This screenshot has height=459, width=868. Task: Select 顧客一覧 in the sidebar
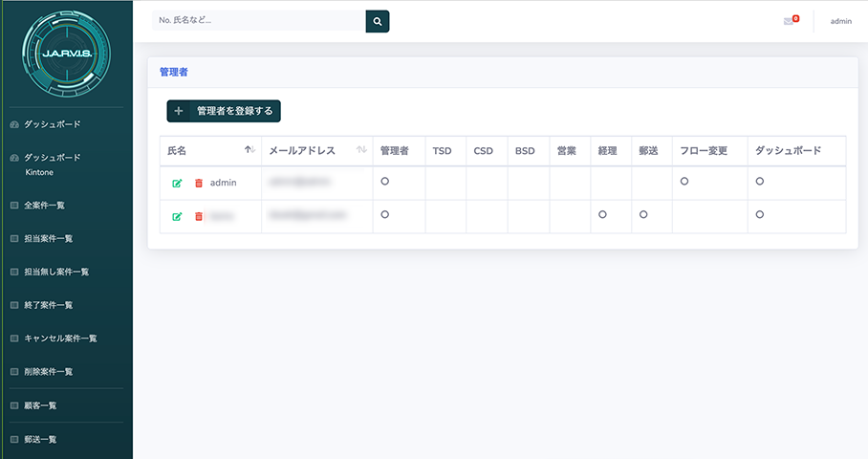pos(40,405)
